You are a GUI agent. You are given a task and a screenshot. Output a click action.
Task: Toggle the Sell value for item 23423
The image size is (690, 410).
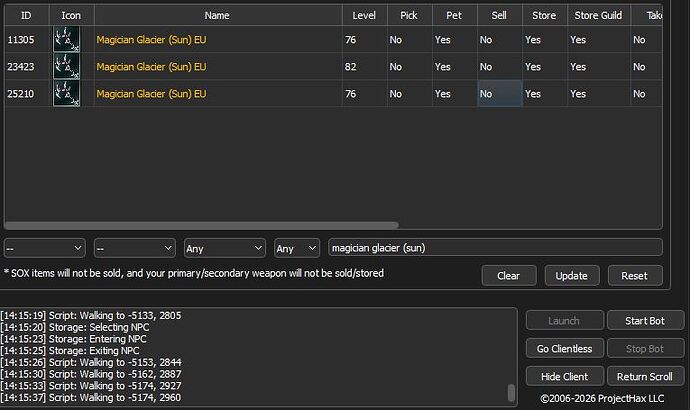[x=499, y=66]
